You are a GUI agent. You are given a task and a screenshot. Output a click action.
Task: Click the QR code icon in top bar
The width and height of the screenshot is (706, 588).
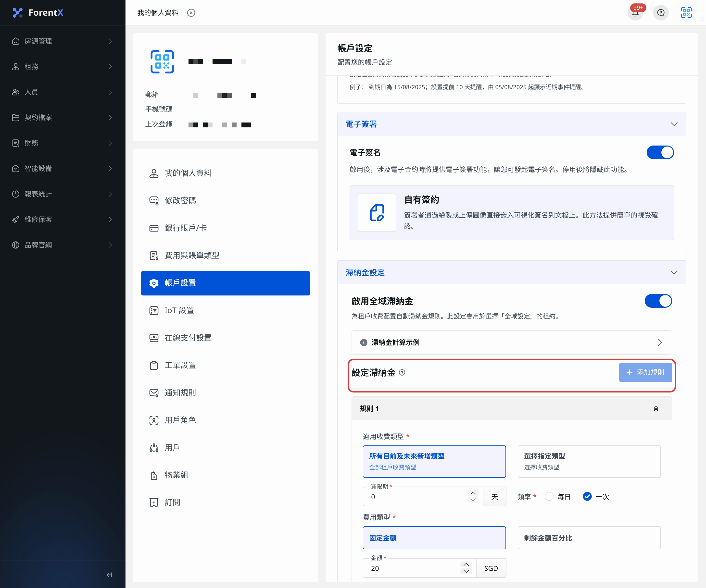(686, 13)
